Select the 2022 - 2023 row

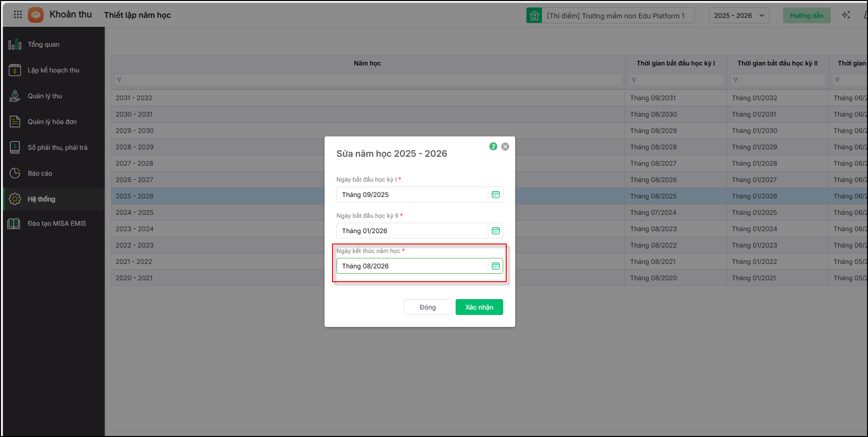pos(489,245)
